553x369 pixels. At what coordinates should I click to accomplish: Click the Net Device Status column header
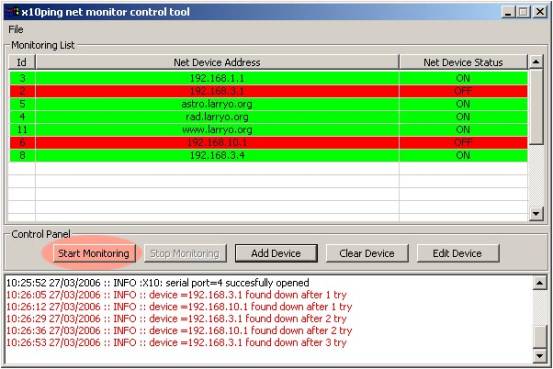463,62
